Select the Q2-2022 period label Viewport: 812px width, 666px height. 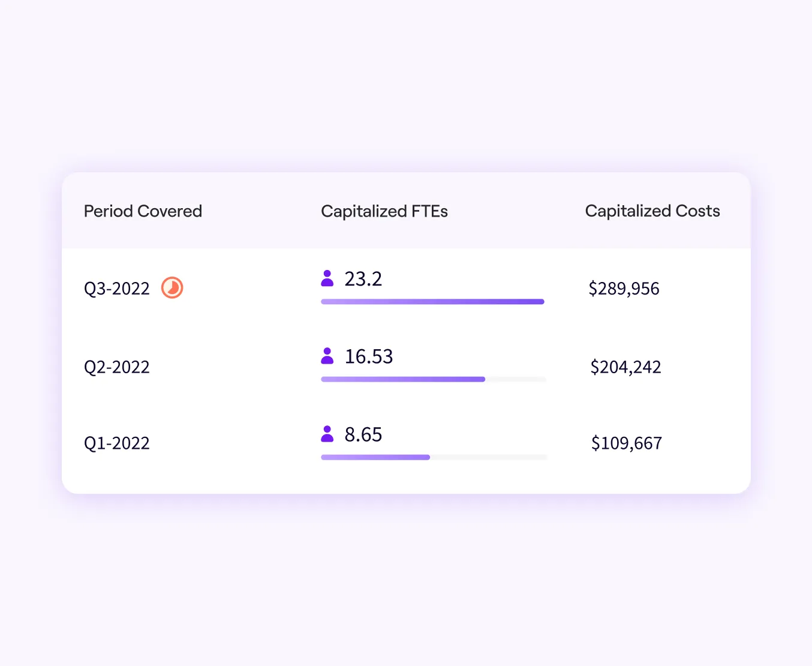click(117, 367)
